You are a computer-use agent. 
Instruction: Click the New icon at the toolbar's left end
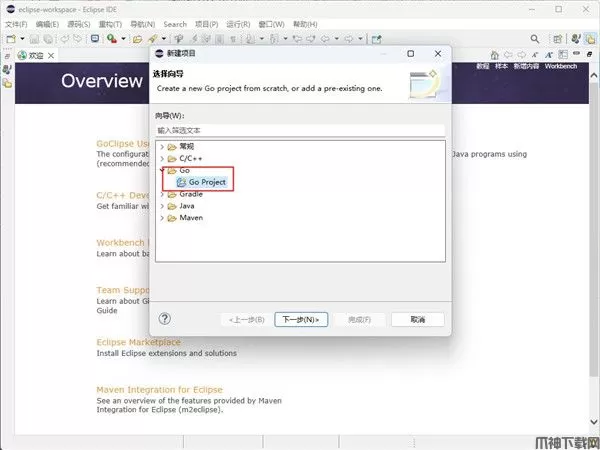(10, 39)
